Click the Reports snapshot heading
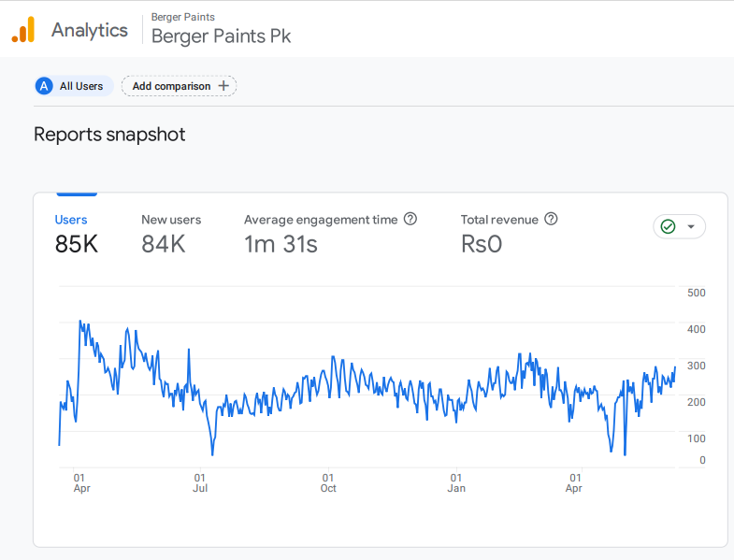734x560 pixels. pyautogui.click(x=109, y=135)
